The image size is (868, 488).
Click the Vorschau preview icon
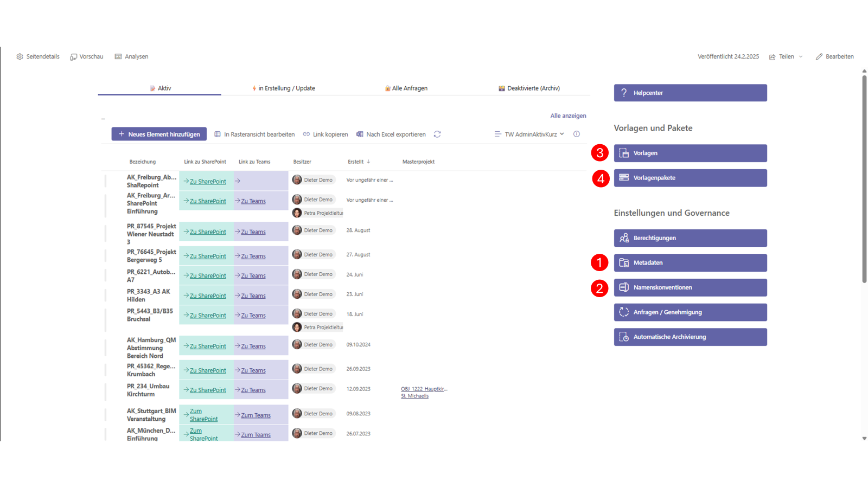pos(74,57)
